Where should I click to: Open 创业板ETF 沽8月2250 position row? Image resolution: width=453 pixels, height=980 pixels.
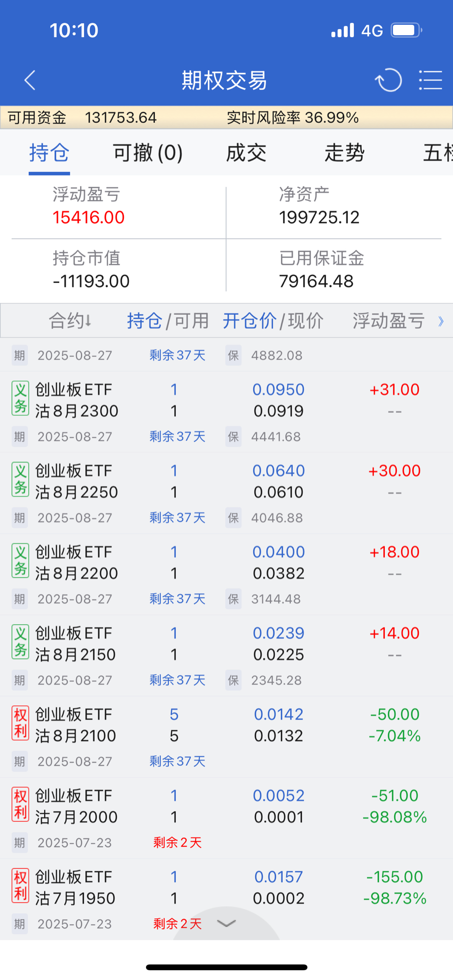[76, 481]
